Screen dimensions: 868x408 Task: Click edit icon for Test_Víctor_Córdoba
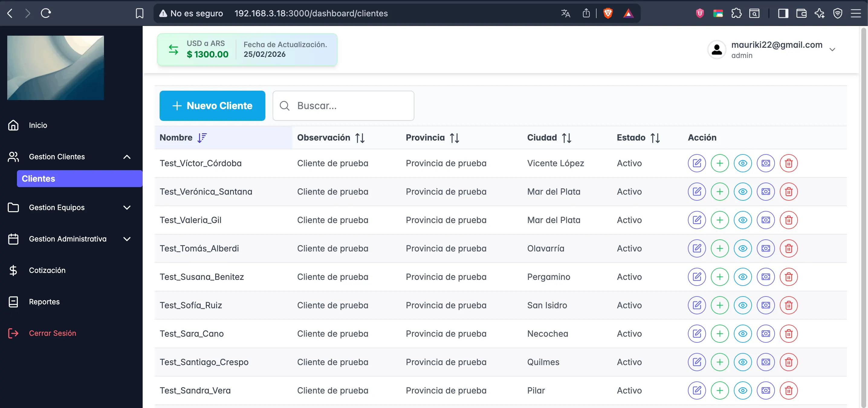697,164
